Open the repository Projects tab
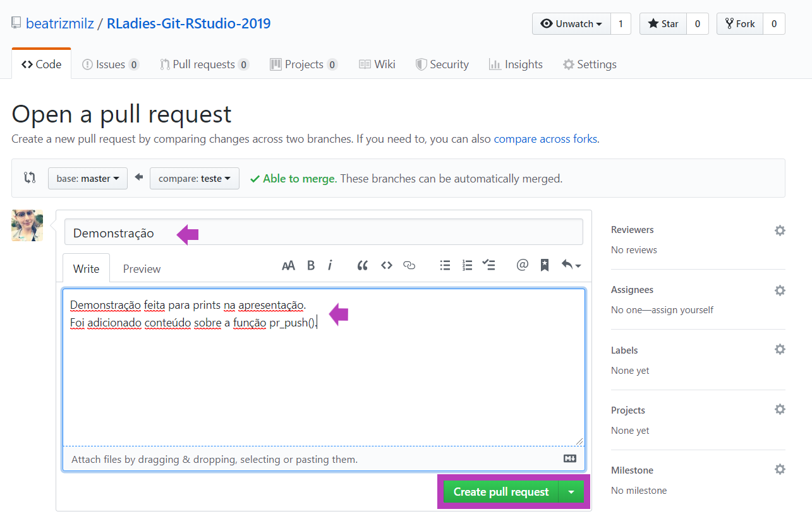812x526 pixels. point(303,64)
